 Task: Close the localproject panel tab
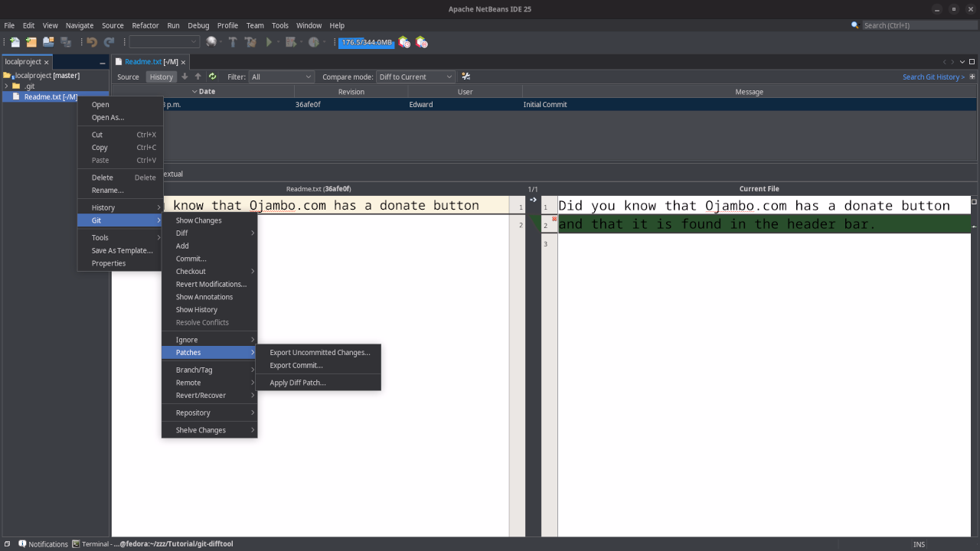coord(47,62)
